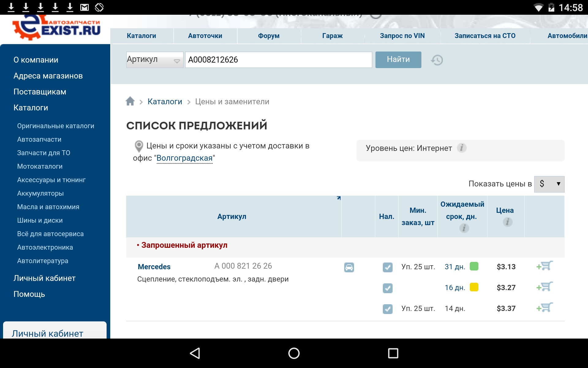Click the car applicability icon for Mercedes part
This screenshot has width=588, height=368.
pyautogui.click(x=349, y=267)
